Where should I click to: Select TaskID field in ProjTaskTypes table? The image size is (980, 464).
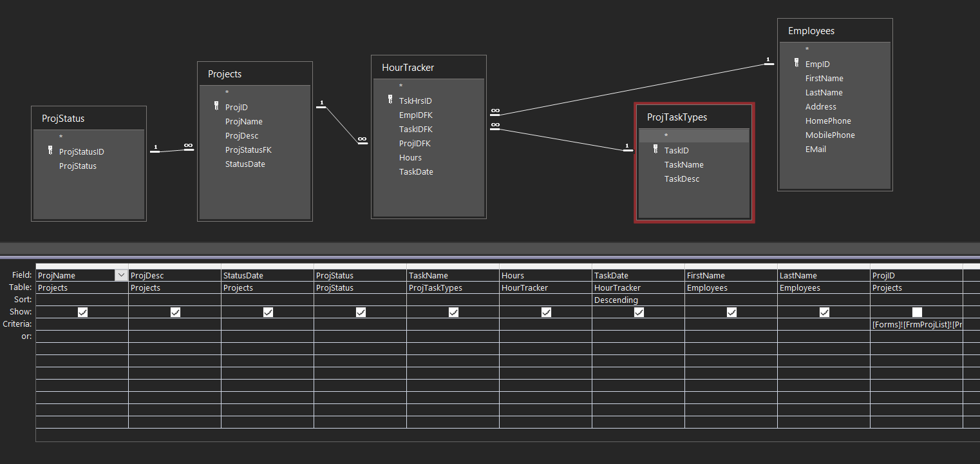pyautogui.click(x=677, y=151)
